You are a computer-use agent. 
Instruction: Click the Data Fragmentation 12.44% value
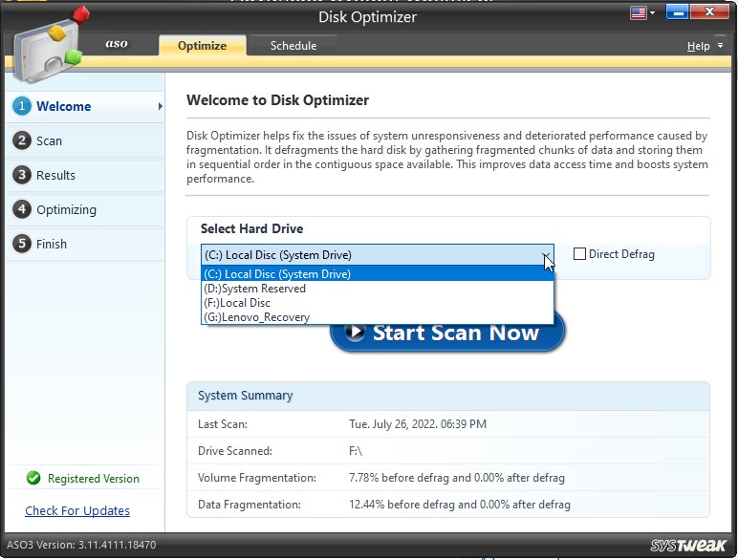pos(460,505)
